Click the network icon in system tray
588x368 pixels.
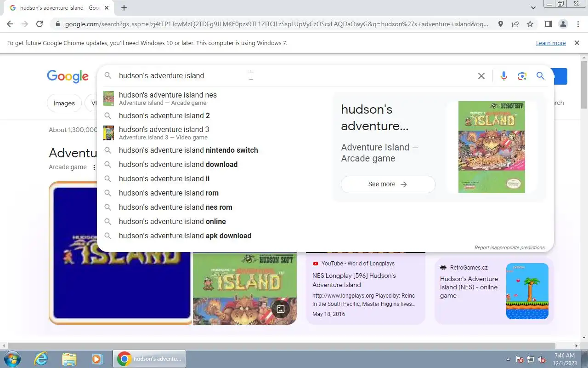531,359
